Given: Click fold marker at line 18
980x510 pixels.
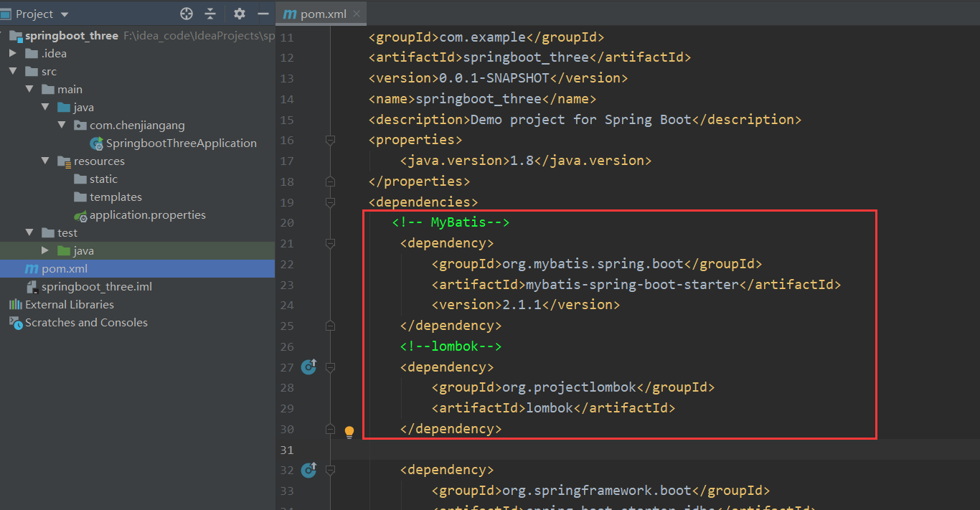Looking at the screenshot, I should click(x=330, y=181).
